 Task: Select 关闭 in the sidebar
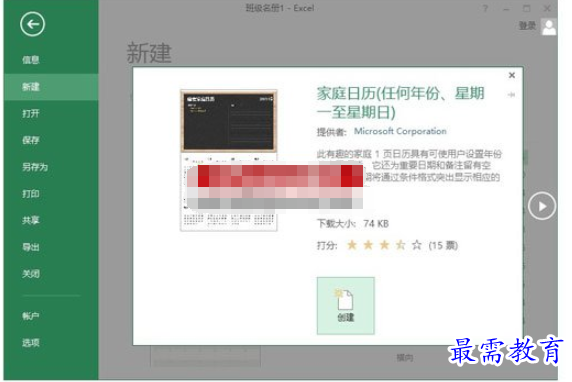coord(31,274)
